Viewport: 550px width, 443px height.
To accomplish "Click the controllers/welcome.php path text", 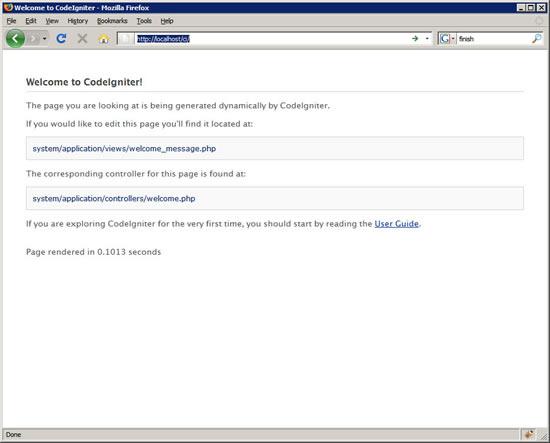I will (114, 199).
